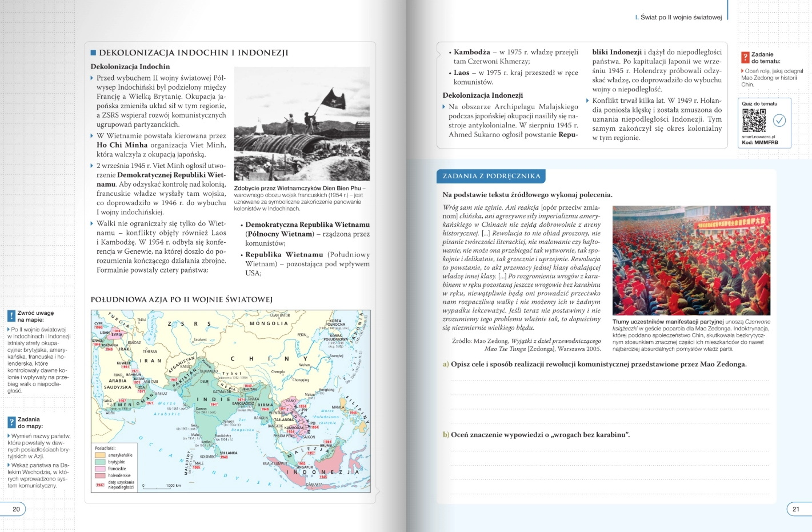Click the bold bullet "Republika Wietnamu"
Viewport: 812px width, 532px height.
pyautogui.click(x=284, y=255)
